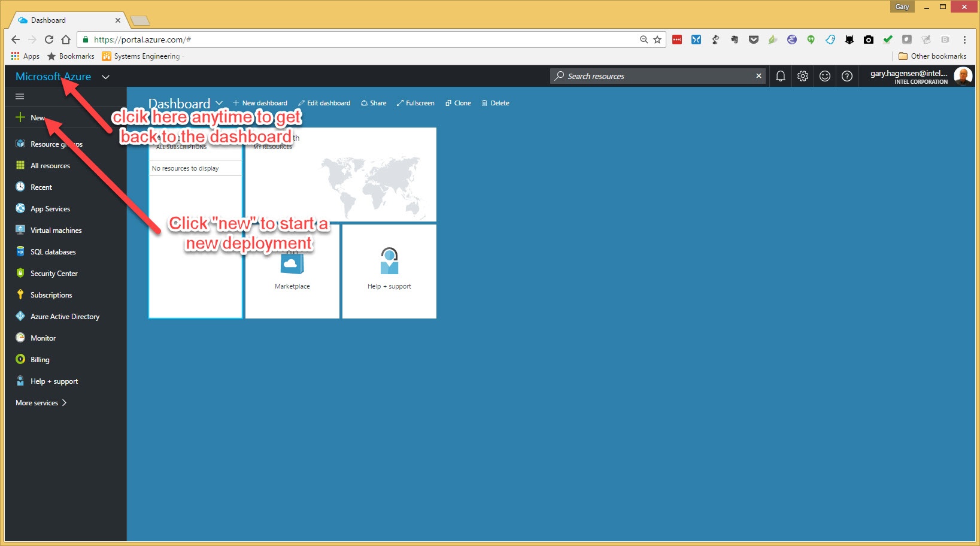Open the notifications bell icon

781,76
